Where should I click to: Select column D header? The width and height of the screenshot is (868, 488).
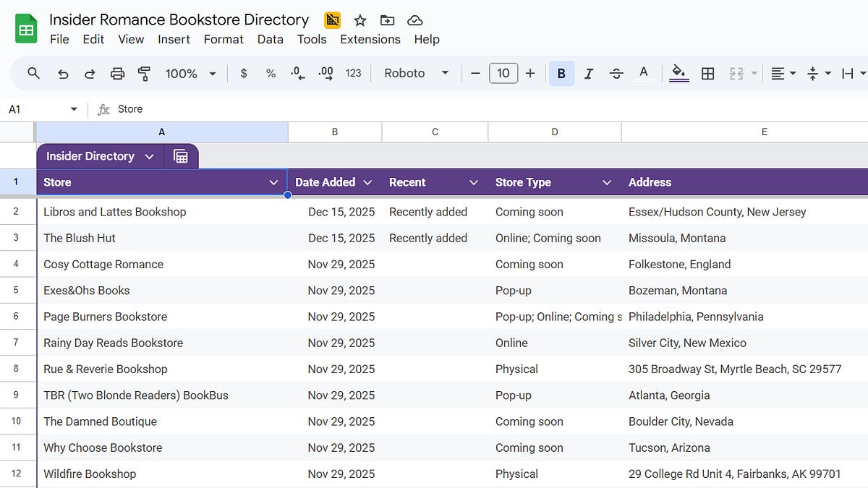555,132
